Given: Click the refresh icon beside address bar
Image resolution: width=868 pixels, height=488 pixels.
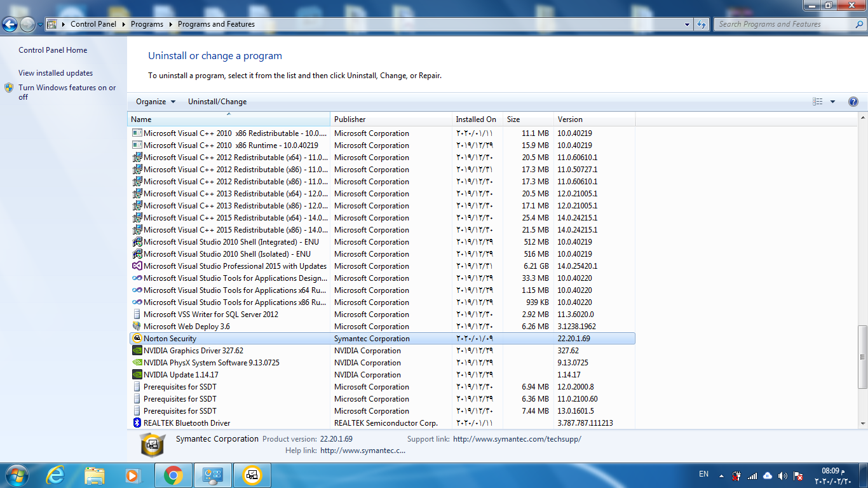Looking at the screenshot, I should pyautogui.click(x=702, y=24).
